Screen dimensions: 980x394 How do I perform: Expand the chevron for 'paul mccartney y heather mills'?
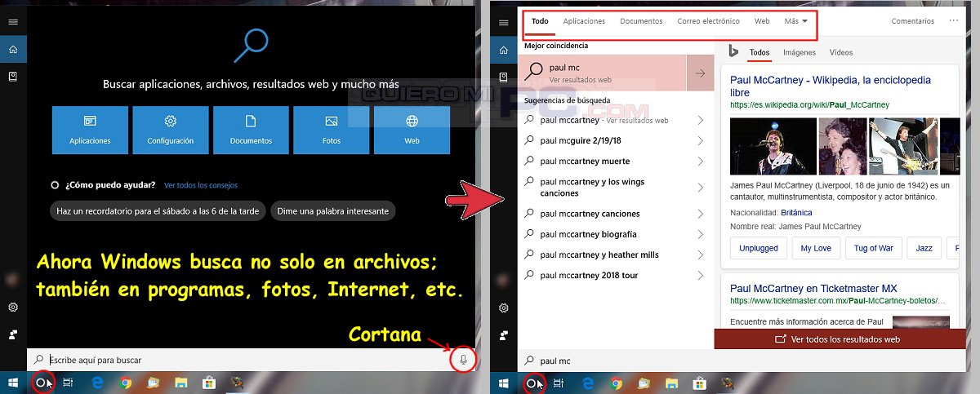pyautogui.click(x=701, y=255)
